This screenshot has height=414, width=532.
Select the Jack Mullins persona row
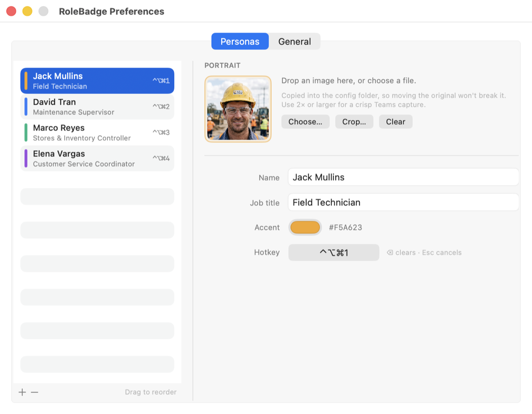97,81
